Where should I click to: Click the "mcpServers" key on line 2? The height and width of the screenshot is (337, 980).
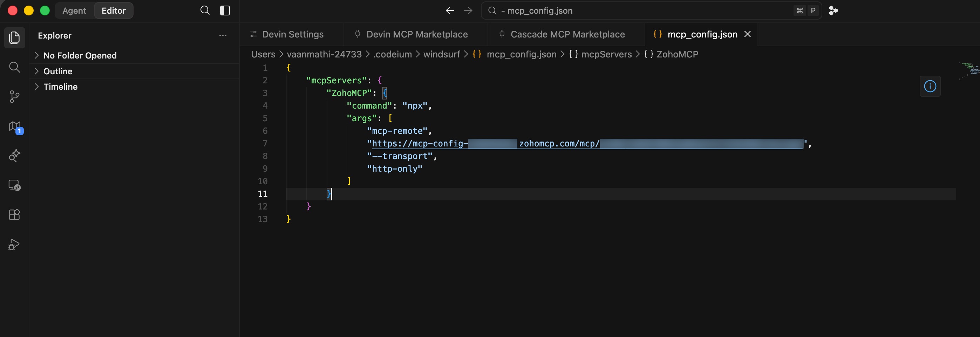pos(336,80)
